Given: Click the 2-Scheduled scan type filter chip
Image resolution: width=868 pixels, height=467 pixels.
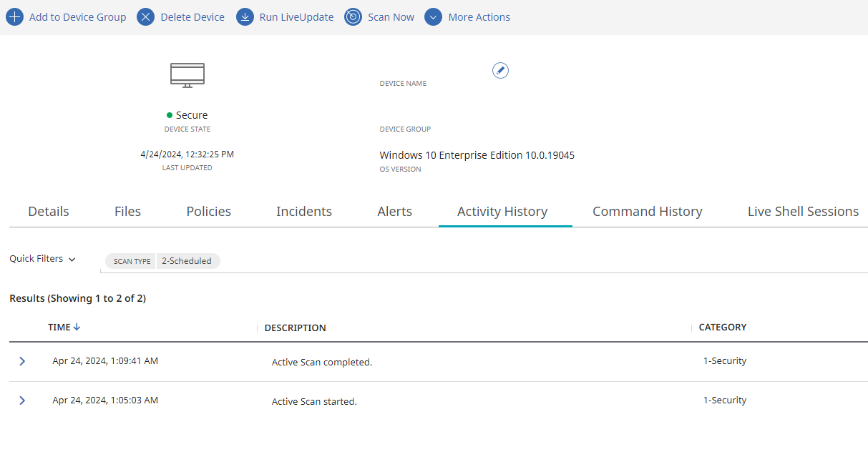Looking at the screenshot, I should (187, 261).
